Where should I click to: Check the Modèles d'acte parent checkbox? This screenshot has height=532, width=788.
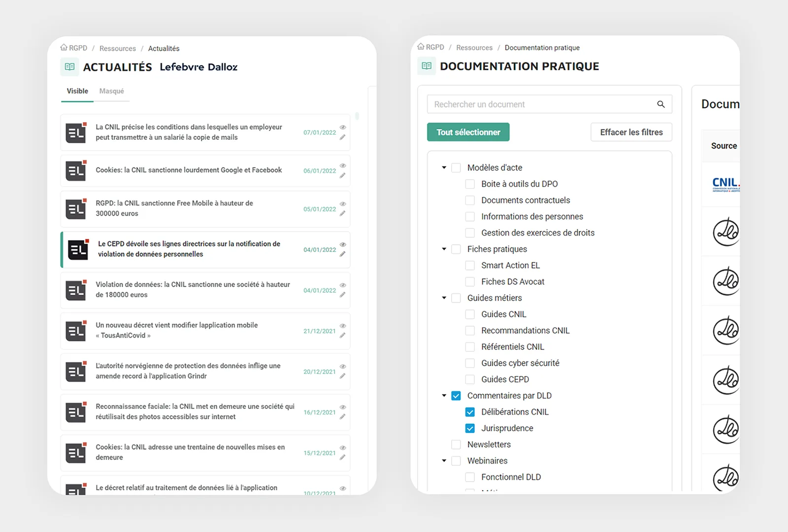coord(456,168)
